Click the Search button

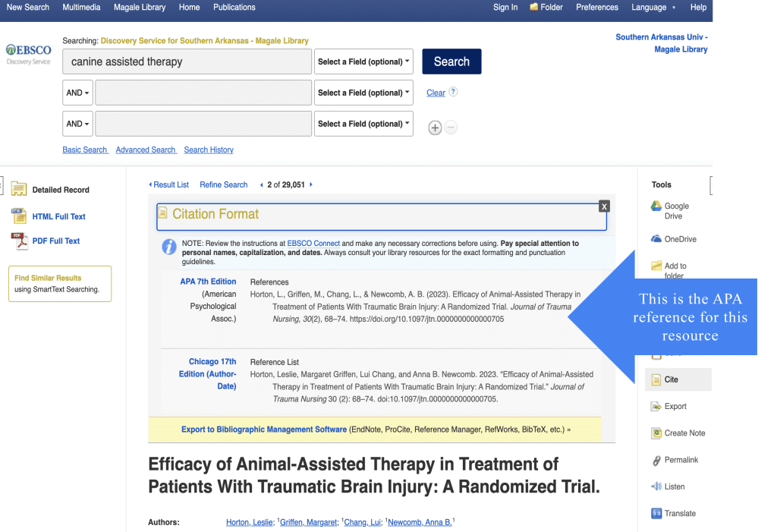click(x=451, y=61)
